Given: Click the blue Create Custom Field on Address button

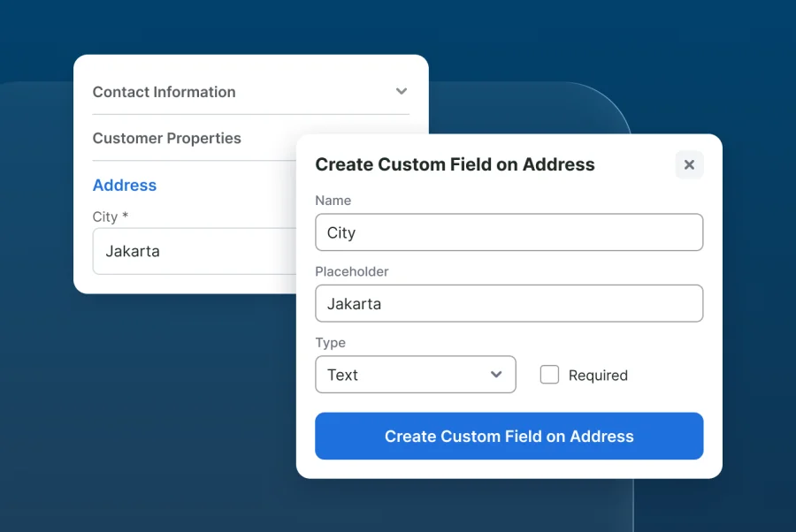Looking at the screenshot, I should 509,437.
